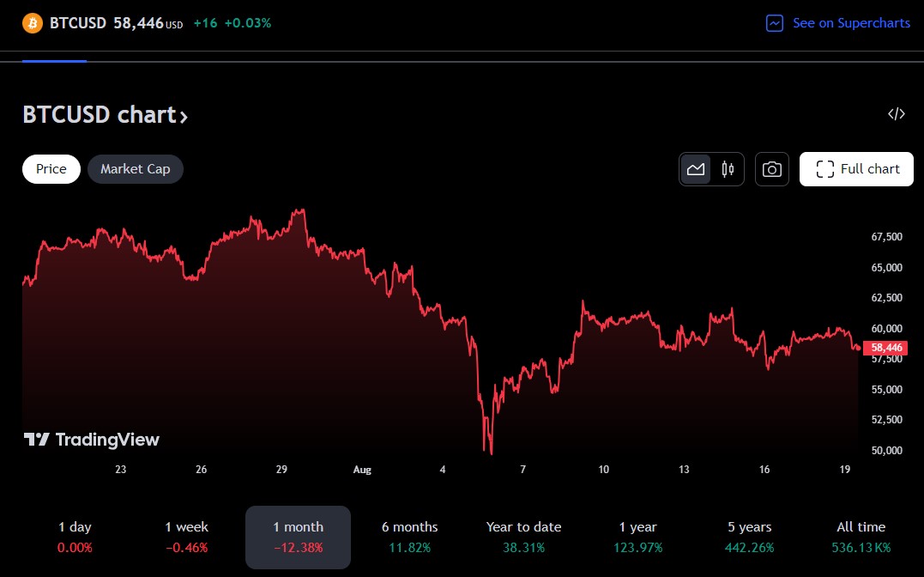Select the 1 day range
The height and width of the screenshot is (577, 924).
75,537
